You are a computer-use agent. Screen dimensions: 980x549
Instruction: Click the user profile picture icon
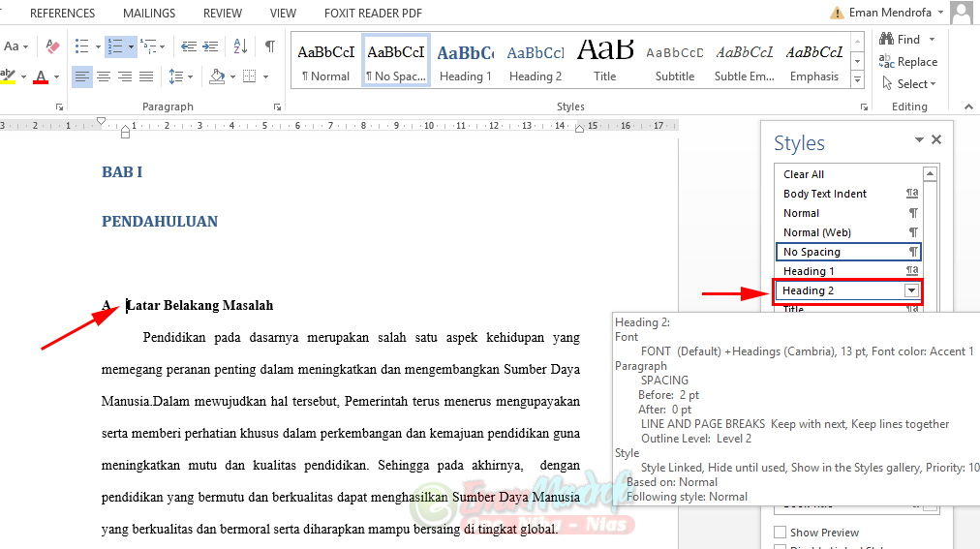click(962, 13)
